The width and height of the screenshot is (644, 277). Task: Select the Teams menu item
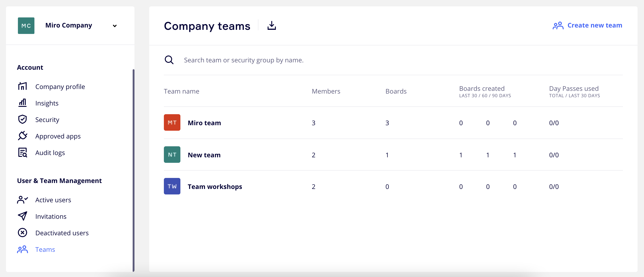pos(45,249)
